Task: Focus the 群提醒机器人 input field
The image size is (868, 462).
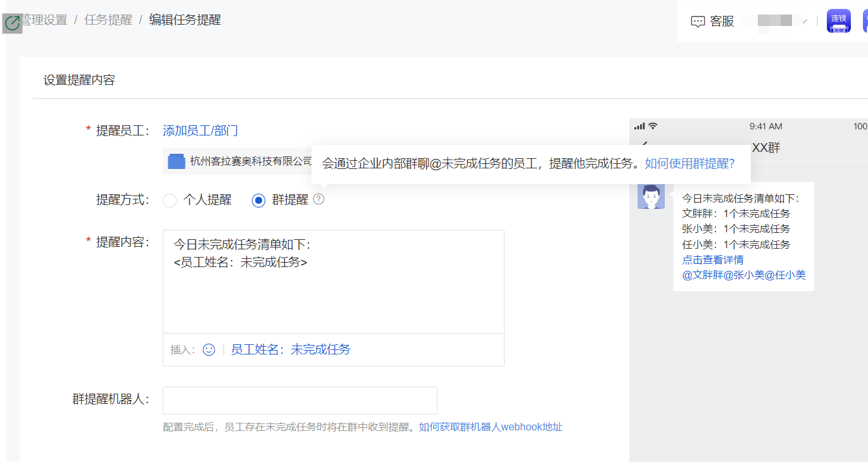Action: (299, 401)
